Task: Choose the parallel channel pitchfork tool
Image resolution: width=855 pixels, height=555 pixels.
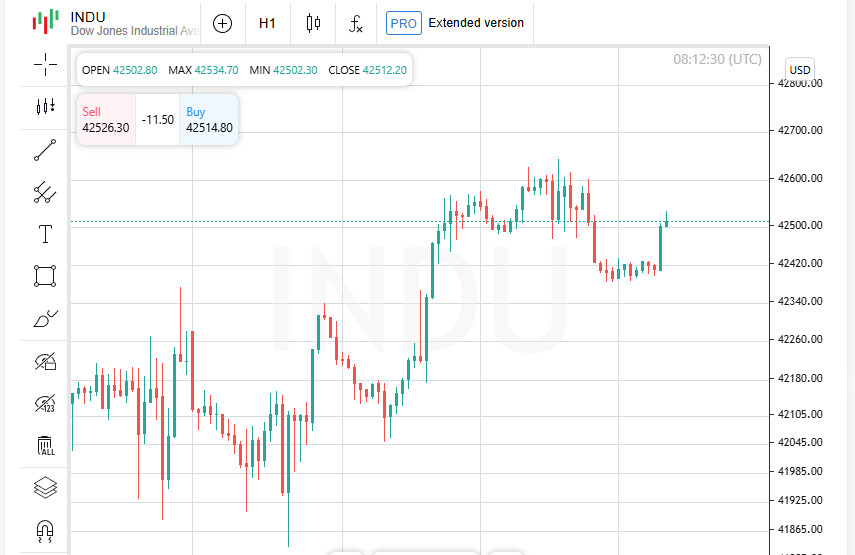Action: pos(45,192)
